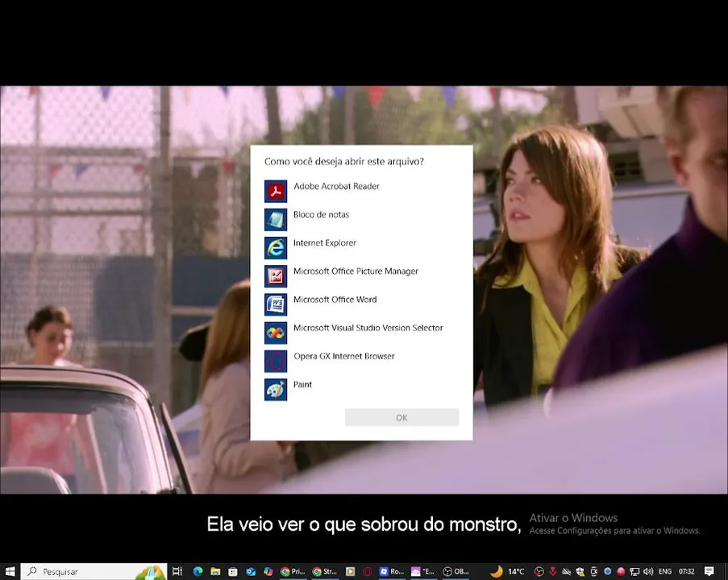The image size is (728, 580).
Task: Pick the Opera GX Internet Browser icon
Action: coord(276,361)
